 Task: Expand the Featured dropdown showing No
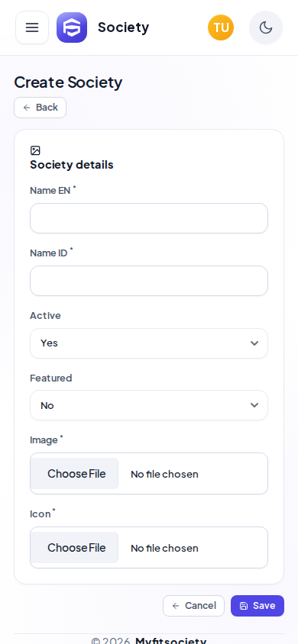[x=149, y=405]
